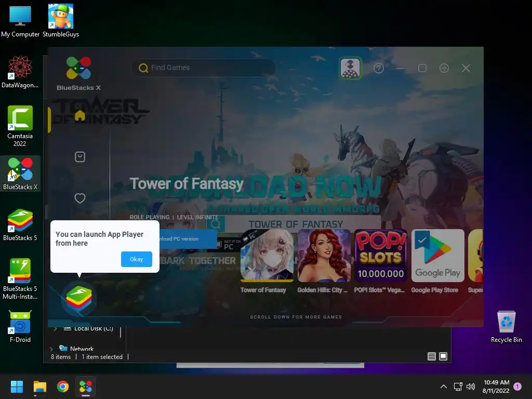Open DataWagon desktop shortcut
532x399 pixels.
pos(20,72)
